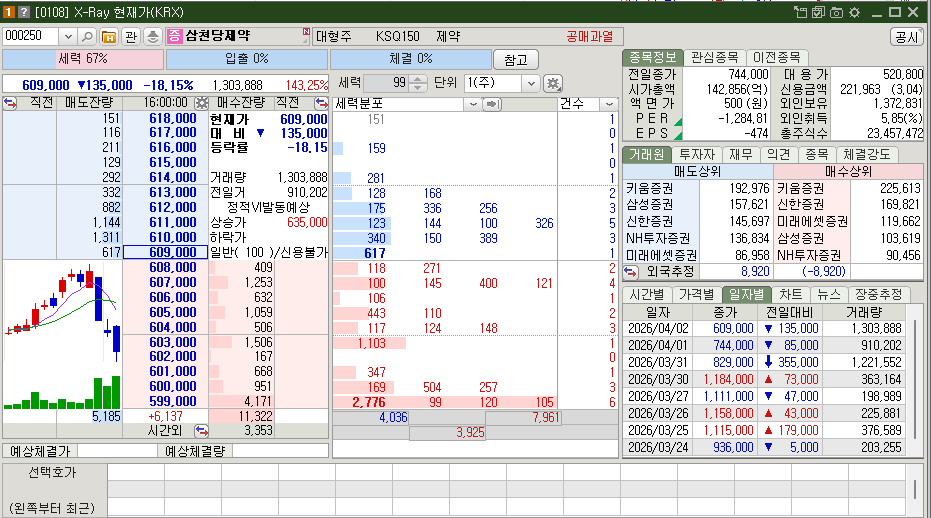Open the 시간별 tab
This screenshot has width=931, height=518.
(647, 295)
